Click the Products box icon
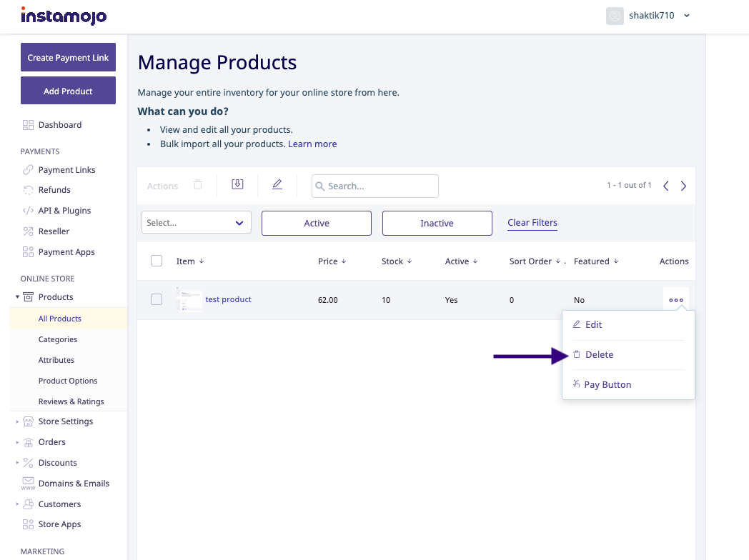The width and height of the screenshot is (749, 560). pyautogui.click(x=28, y=297)
